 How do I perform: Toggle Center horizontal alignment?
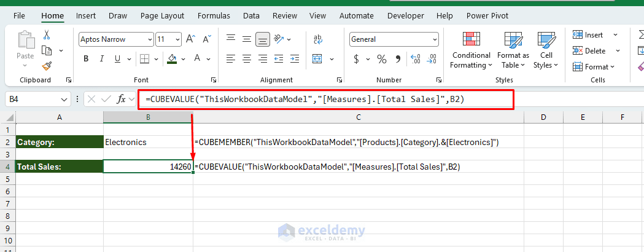246,58
